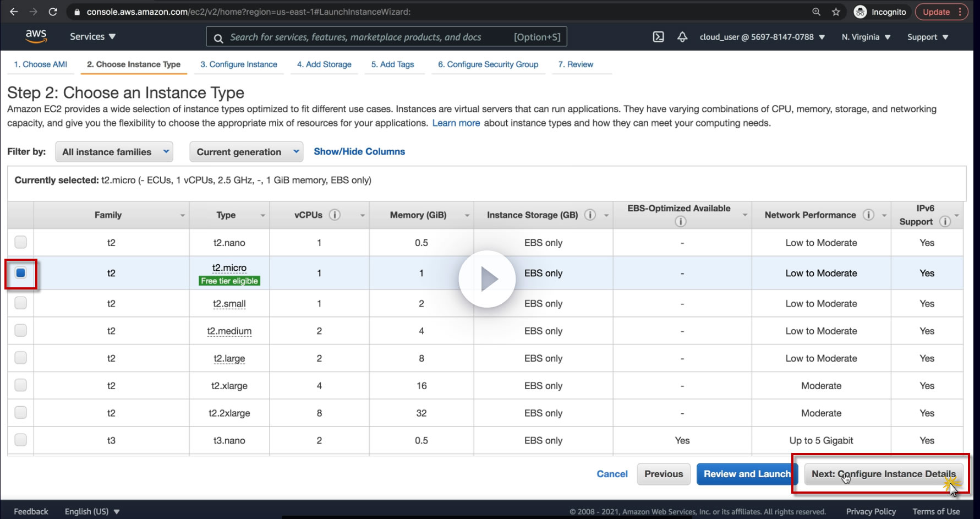
Task: Click the Show/Hide Columns link
Action: 359,151
